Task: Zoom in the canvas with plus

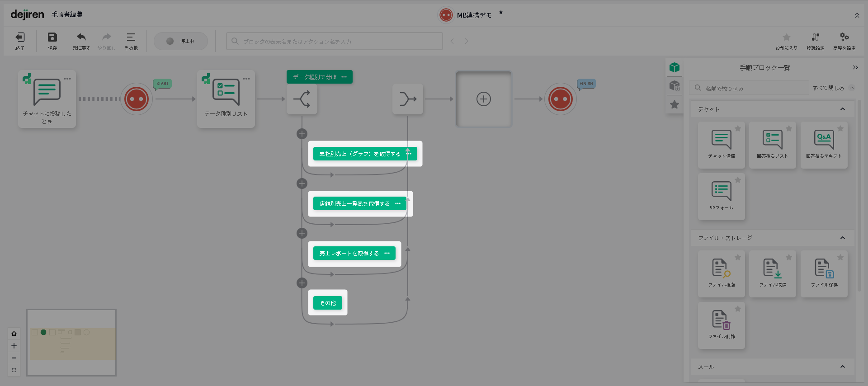Action: click(14, 346)
